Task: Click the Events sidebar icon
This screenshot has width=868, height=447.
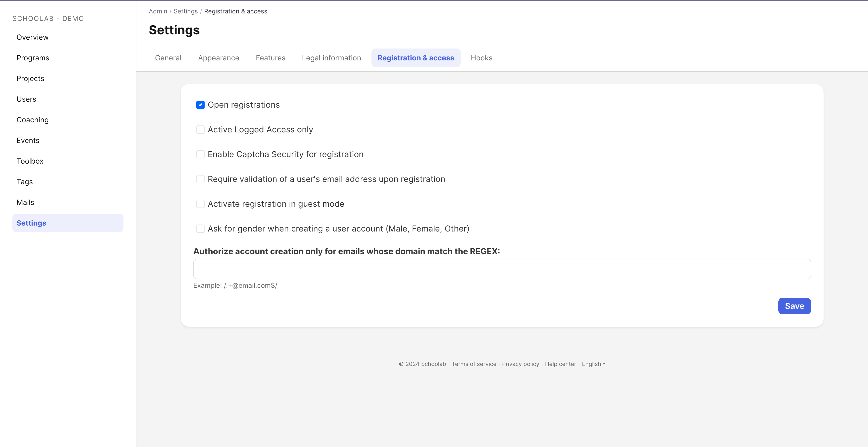Action: [x=28, y=140]
